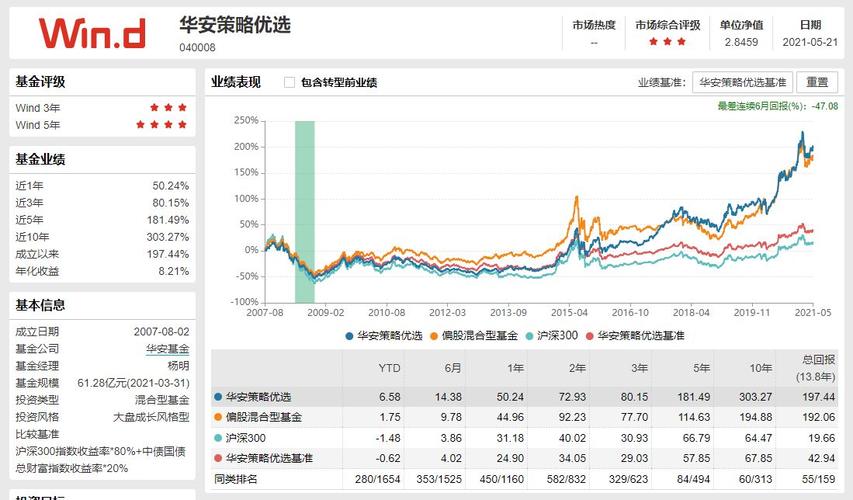Screen dimensions: 853x500
Task: Click the 10年 column header
Action: tap(760, 368)
